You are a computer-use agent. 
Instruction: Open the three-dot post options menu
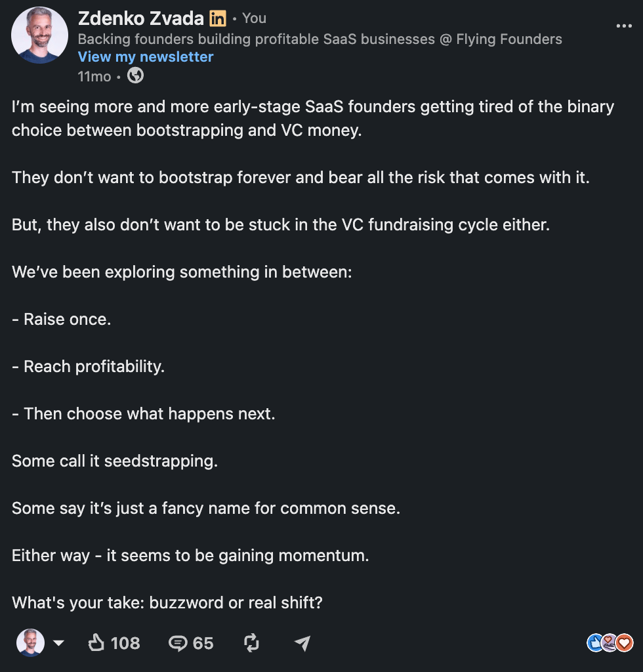(624, 26)
